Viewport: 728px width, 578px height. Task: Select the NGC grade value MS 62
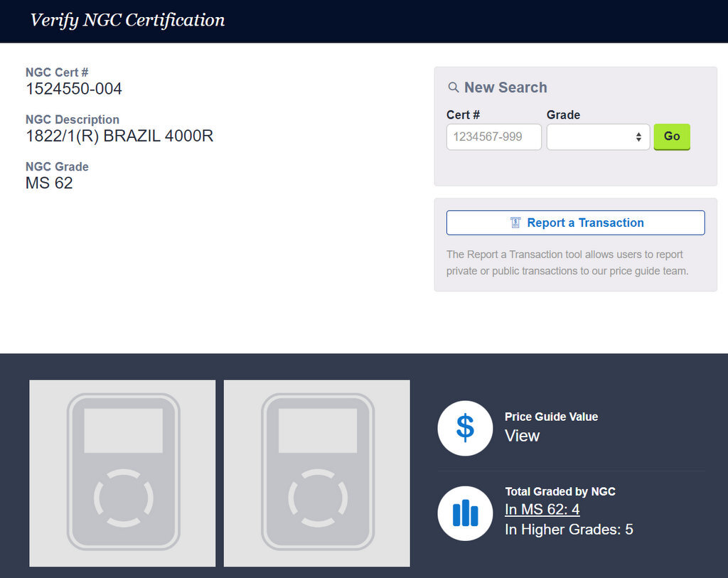coord(49,183)
